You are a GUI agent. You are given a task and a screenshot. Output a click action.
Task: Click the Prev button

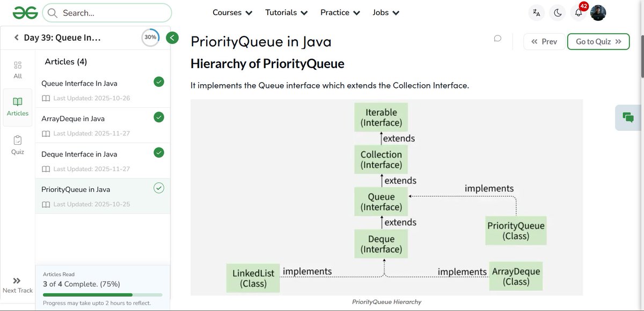click(544, 41)
